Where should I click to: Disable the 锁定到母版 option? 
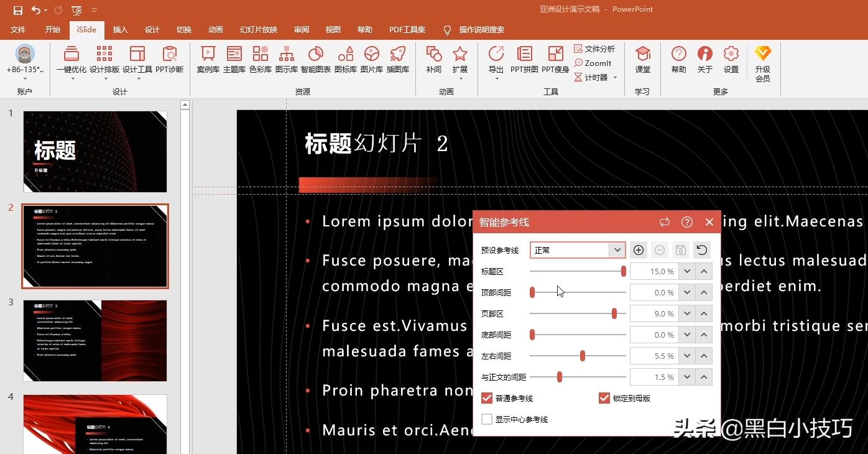[604, 397]
